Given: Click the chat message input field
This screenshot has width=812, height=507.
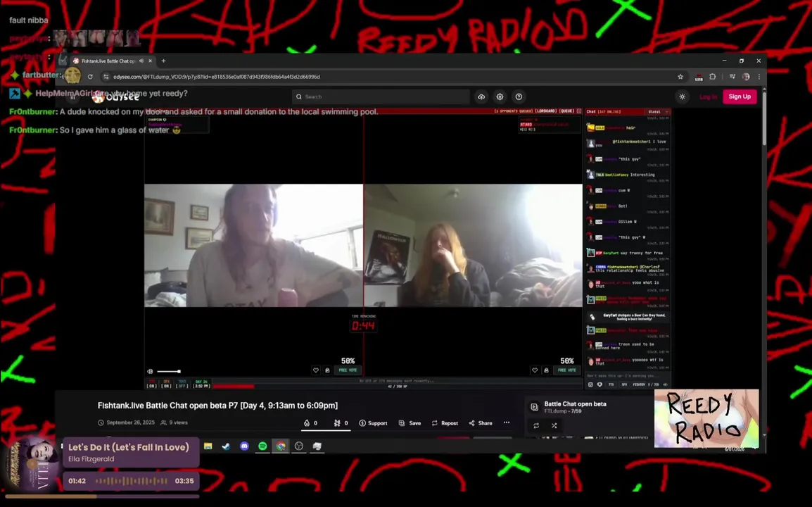Looking at the screenshot, I should pyautogui.click(x=628, y=376).
